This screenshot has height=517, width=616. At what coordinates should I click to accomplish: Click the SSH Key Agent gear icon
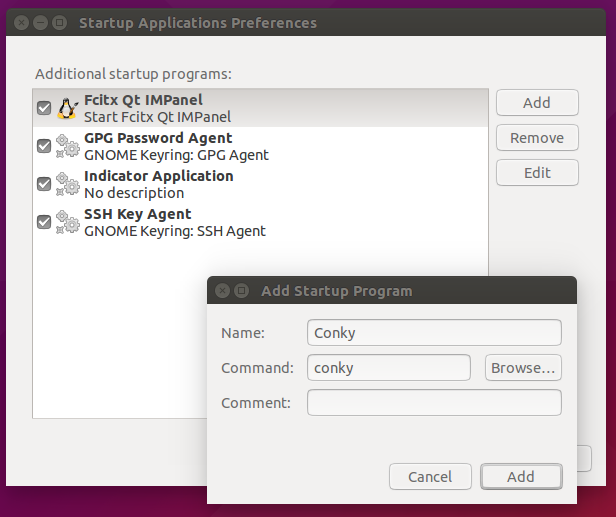point(68,222)
